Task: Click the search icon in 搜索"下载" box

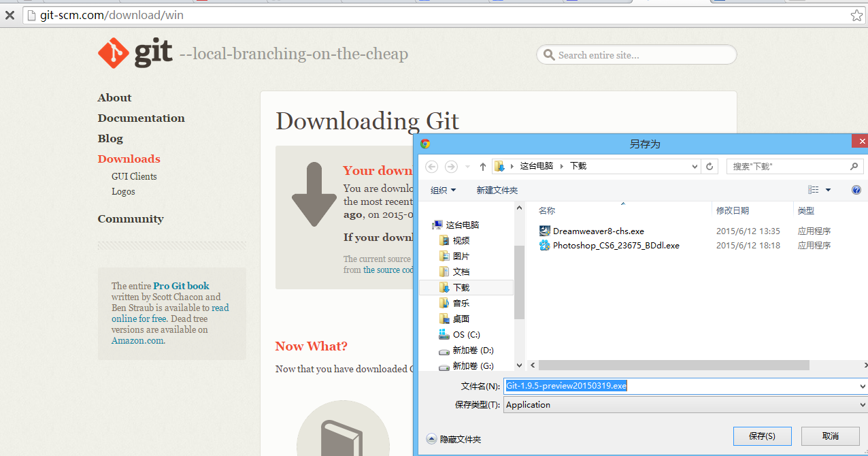Action: coord(854,166)
